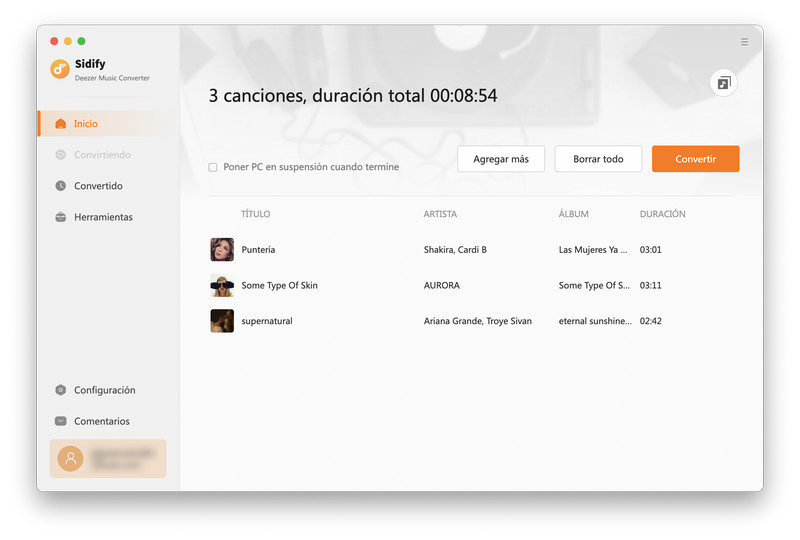Click the TÍTULO column header
The image size is (800, 540).
(256, 214)
